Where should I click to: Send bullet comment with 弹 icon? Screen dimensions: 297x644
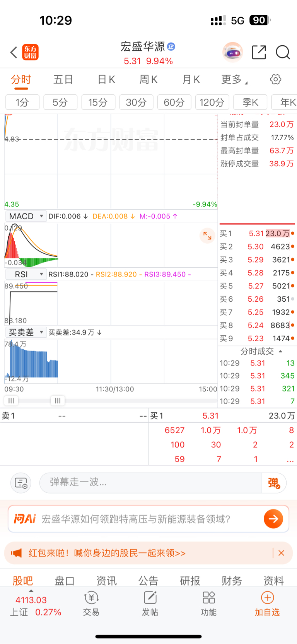tap(274, 483)
